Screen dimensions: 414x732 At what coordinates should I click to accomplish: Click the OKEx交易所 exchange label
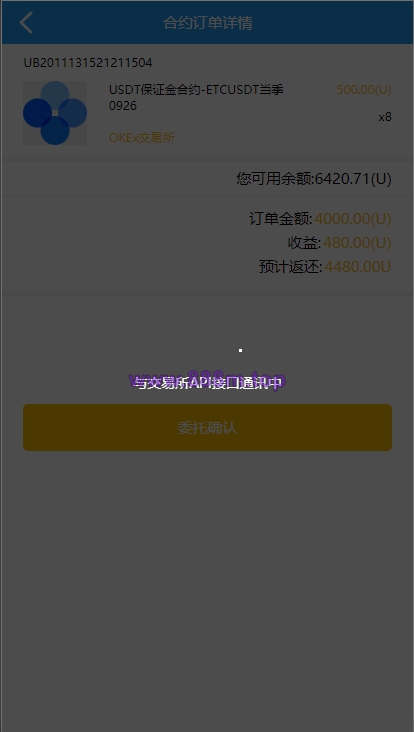[142, 138]
